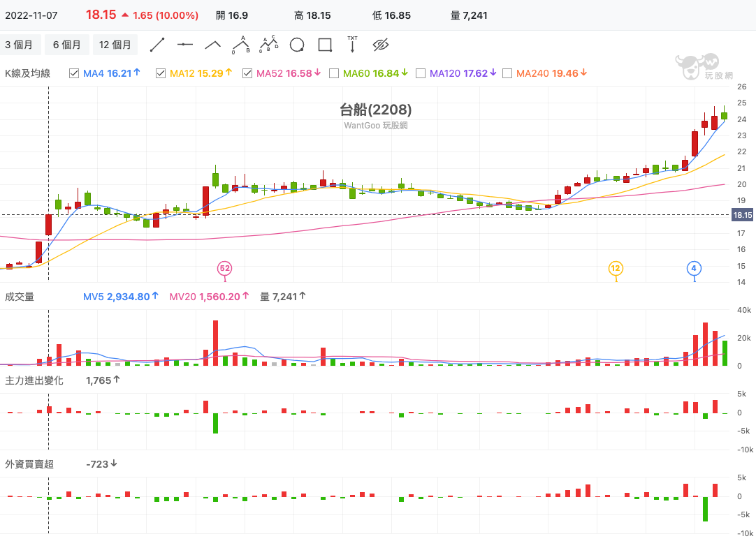756x541 pixels.
Task: Click the MA240 19.46 label
Action: pyautogui.click(x=551, y=73)
